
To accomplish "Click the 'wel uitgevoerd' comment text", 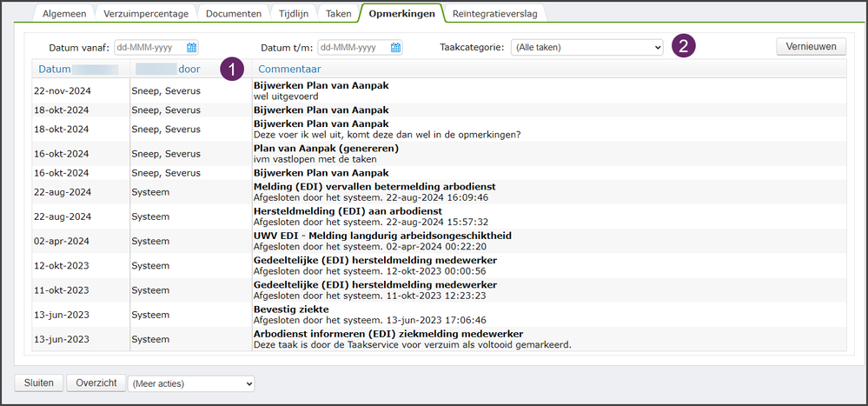I will point(286,97).
